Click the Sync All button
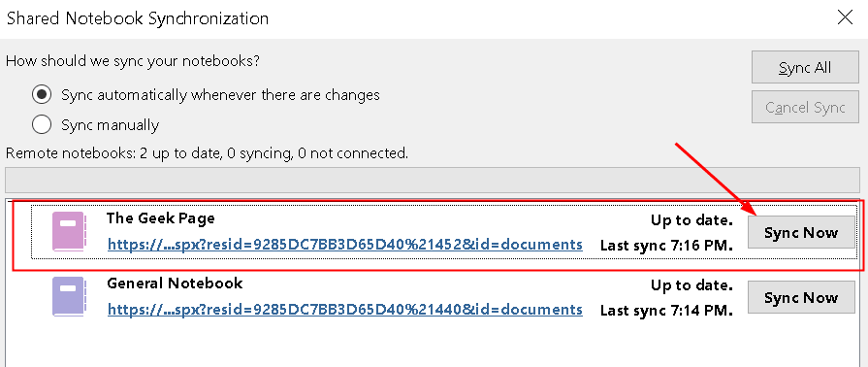 click(x=804, y=68)
